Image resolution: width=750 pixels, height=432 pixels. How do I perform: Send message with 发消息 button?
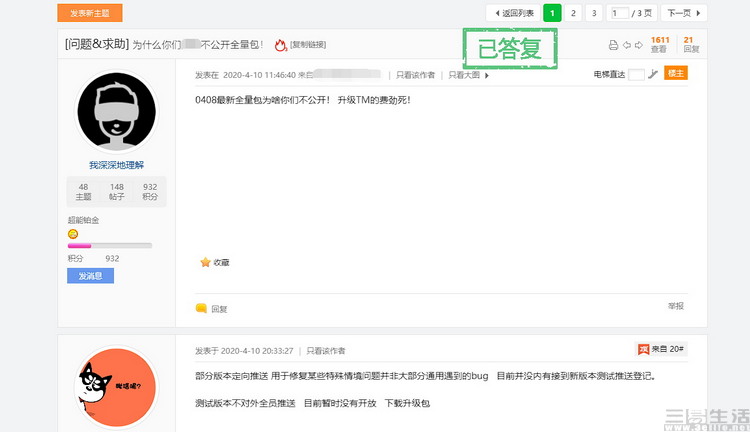pos(90,276)
